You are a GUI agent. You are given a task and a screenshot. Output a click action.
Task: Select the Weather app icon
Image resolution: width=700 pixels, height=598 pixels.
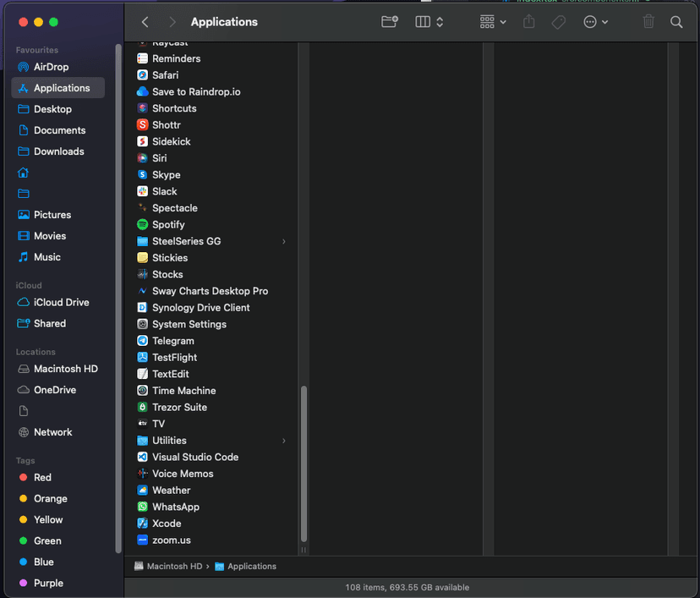[142, 491]
